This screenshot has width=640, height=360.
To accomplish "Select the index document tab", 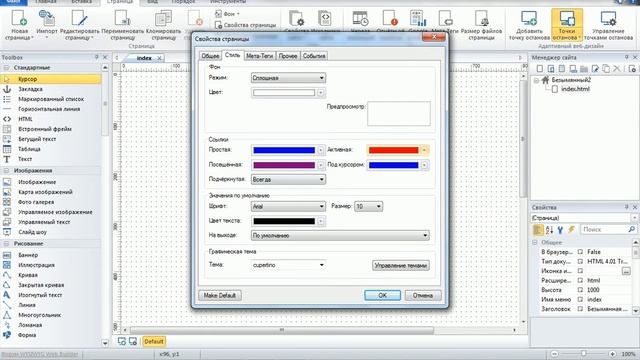I will 144,58.
